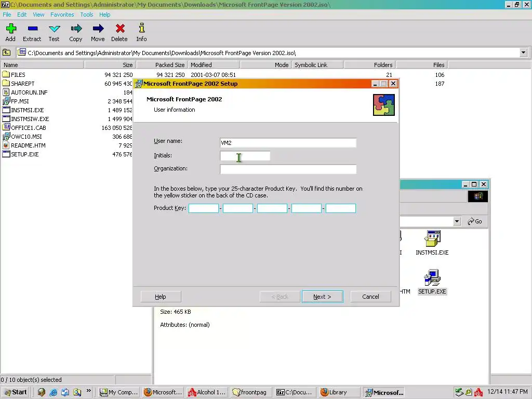
Task: Select OFFICE1.CAB file
Action: pos(24,128)
